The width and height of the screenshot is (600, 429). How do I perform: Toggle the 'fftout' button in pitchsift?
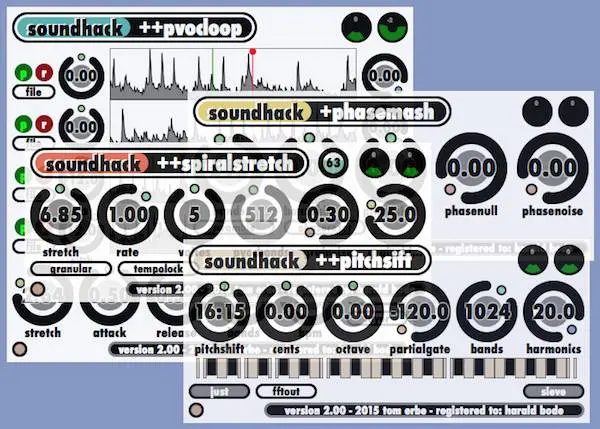[x=286, y=391]
